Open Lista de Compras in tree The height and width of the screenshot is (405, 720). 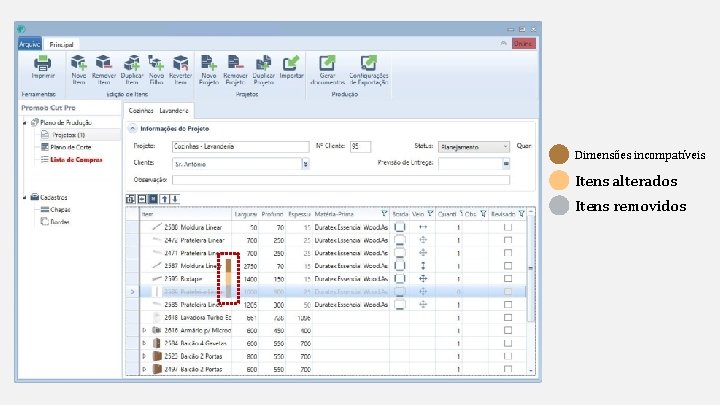tap(76, 160)
